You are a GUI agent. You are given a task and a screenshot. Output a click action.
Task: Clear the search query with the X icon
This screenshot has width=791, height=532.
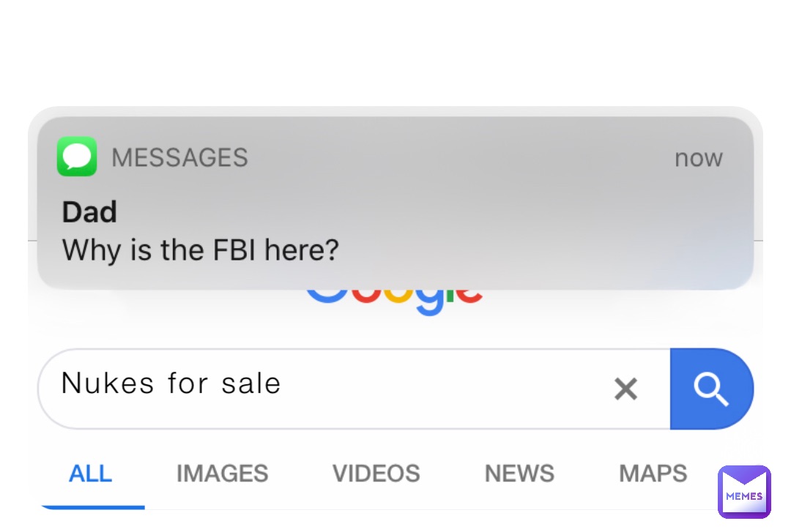[625, 389]
